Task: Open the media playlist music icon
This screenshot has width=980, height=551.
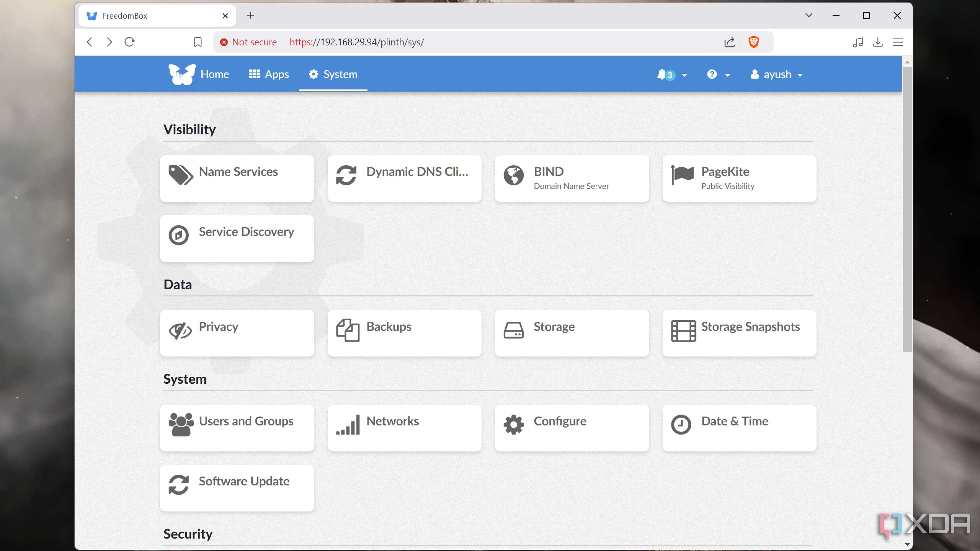Action: pos(857,42)
